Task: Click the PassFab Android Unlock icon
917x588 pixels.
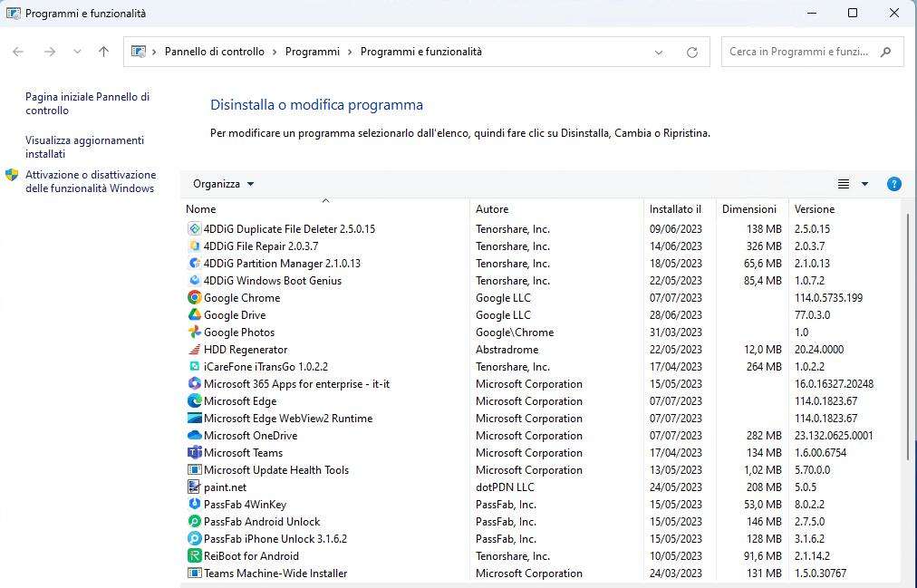Action: 194,521
